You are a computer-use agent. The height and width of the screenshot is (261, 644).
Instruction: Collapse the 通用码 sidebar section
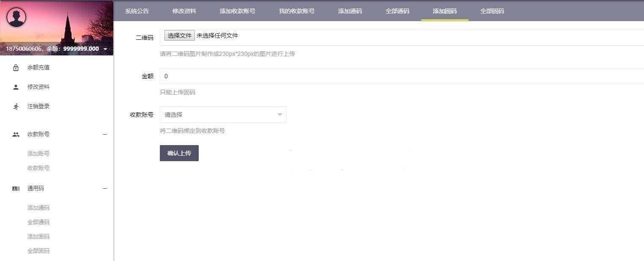click(104, 188)
